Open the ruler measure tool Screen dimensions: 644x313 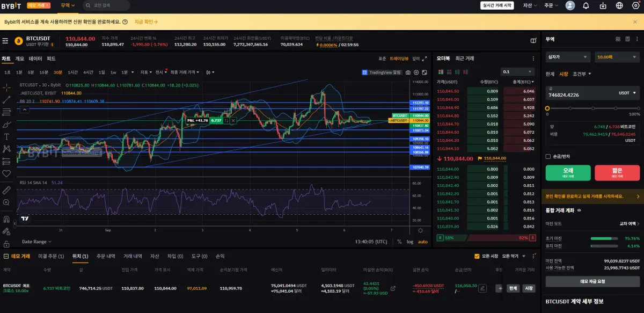pos(6,190)
